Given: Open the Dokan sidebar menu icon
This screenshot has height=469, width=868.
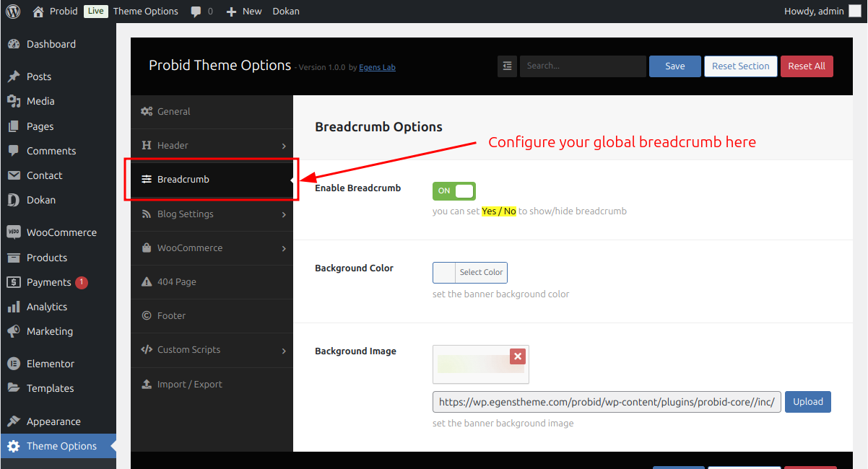Looking at the screenshot, I should click(x=14, y=200).
